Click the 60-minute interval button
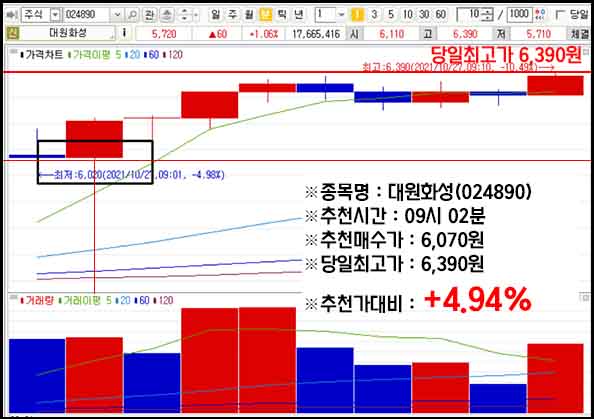Image resolution: width=594 pixels, height=419 pixels. pyautogui.click(x=441, y=15)
